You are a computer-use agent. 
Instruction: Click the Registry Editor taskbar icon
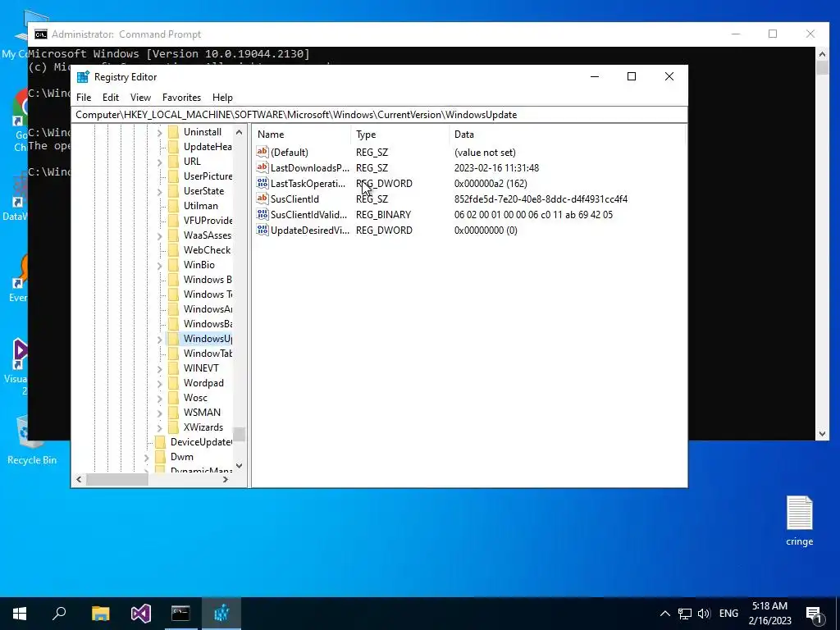(221, 614)
